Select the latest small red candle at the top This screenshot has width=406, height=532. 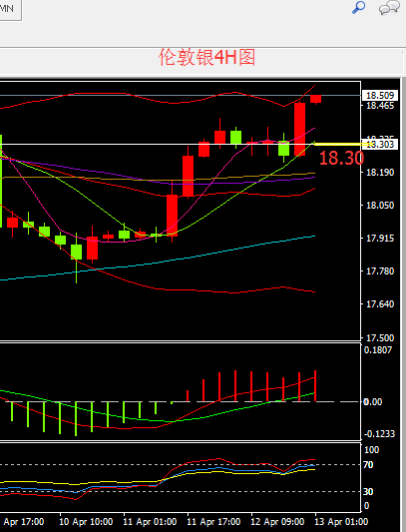point(316,99)
